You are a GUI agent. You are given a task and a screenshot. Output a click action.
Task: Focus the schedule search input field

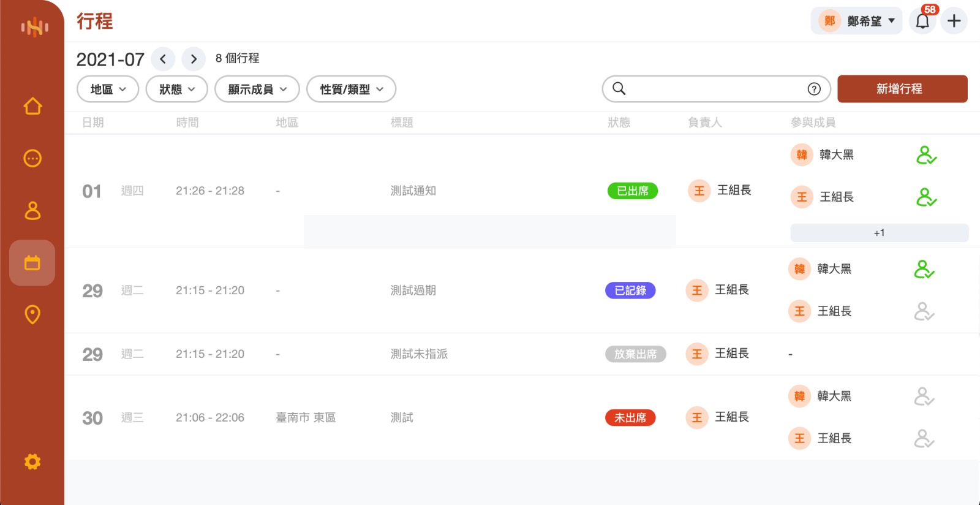(716, 89)
